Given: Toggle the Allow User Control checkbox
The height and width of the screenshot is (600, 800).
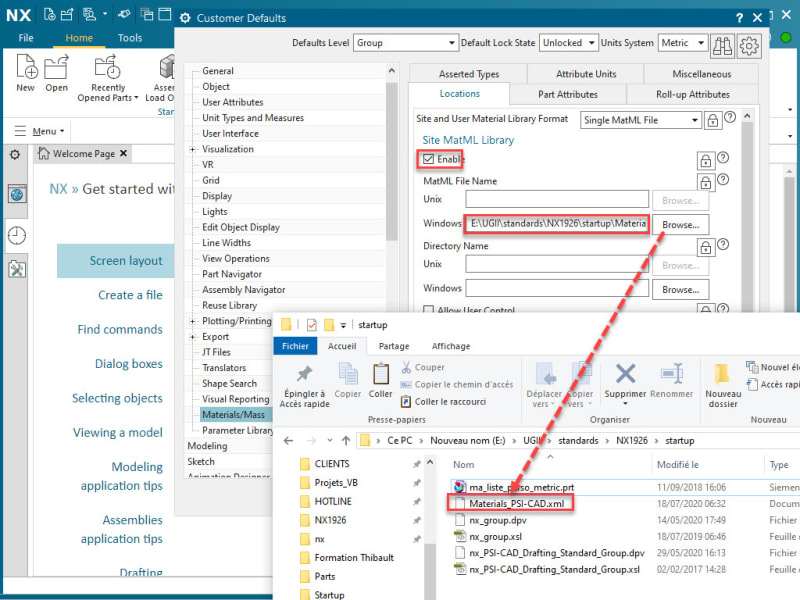Looking at the screenshot, I should 429,310.
